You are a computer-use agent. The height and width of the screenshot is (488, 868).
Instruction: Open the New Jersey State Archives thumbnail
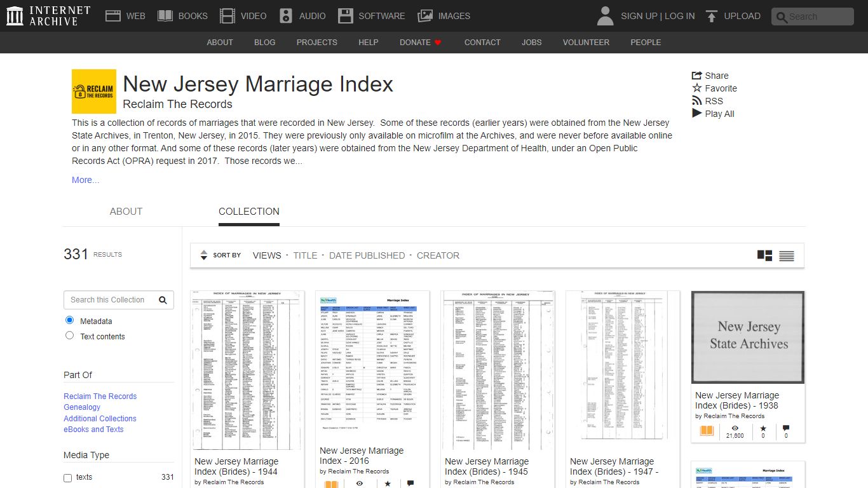[748, 337]
